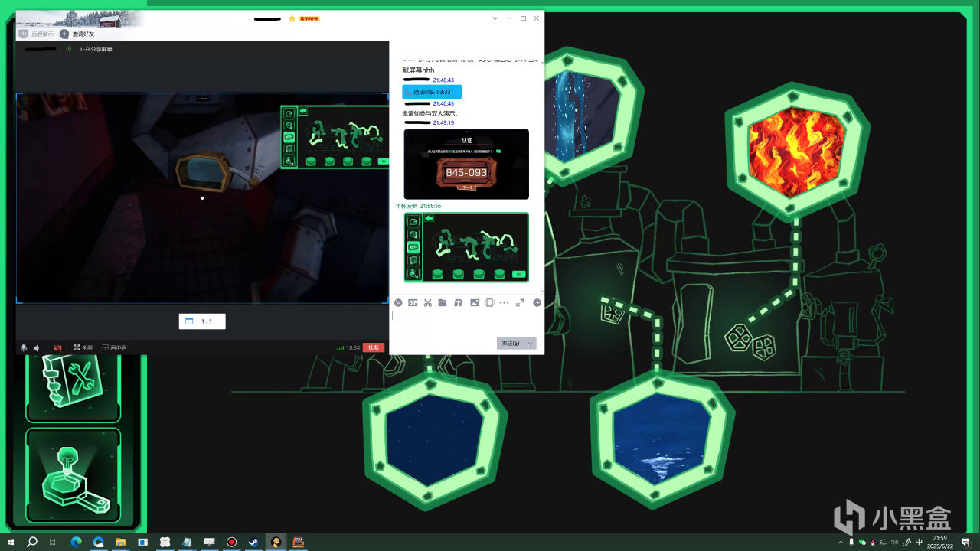The height and width of the screenshot is (551, 980).
Task: Open the send options dropdown arrow
Action: coord(531,343)
